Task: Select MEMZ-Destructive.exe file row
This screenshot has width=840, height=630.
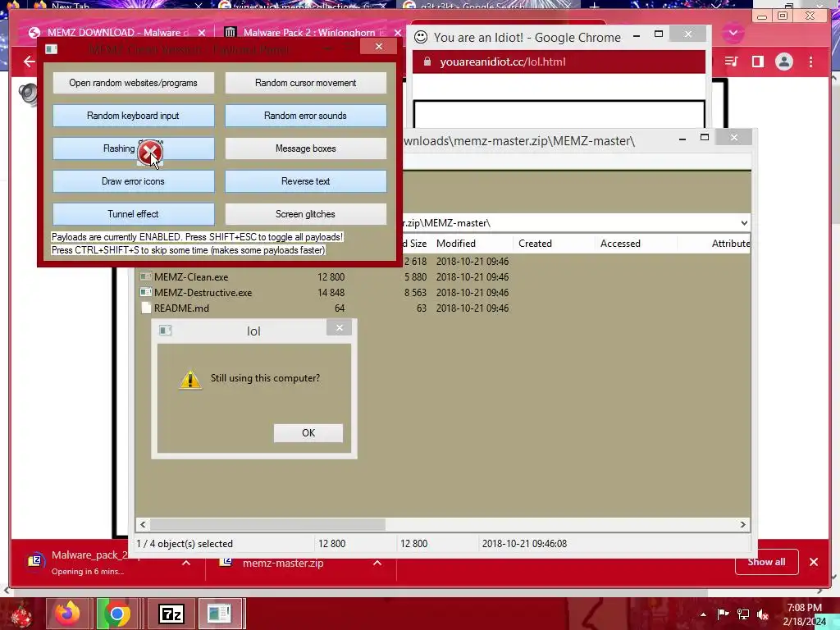Action: tap(324, 293)
